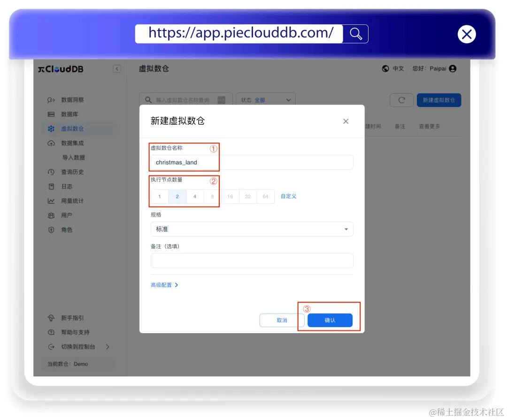Viewport: 507px width, 420px height.
Task: Click the 数据集成 cloud upload icon
Action: click(x=51, y=143)
